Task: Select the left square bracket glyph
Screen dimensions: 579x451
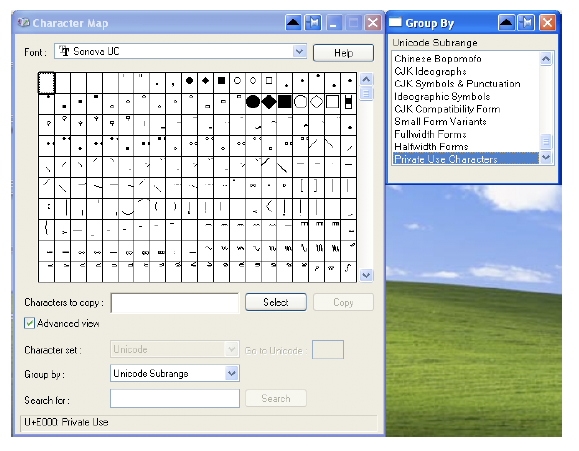Action: pos(302,185)
